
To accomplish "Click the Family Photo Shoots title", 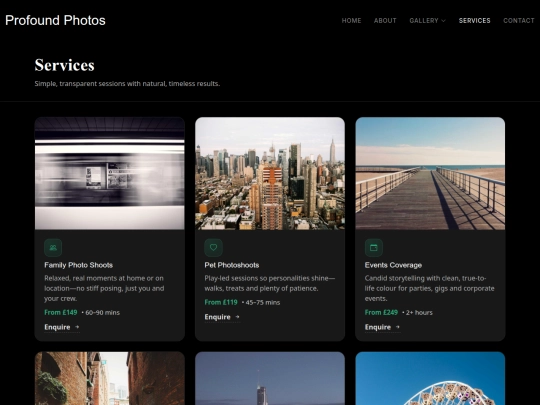I will pyautogui.click(x=79, y=265).
